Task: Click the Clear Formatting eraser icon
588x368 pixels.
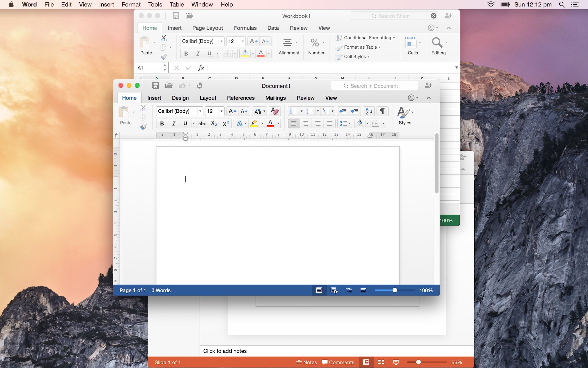Action: click(274, 111)
